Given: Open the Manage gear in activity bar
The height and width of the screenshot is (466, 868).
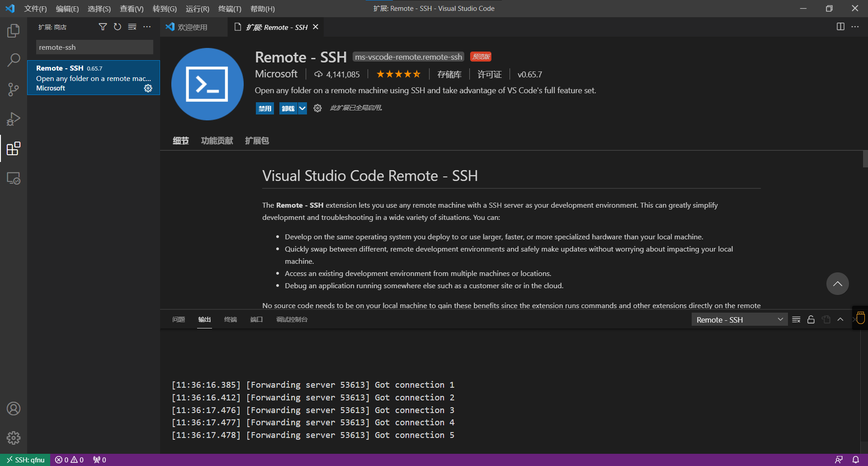Looking at the screenshot, I should point(14,437).
